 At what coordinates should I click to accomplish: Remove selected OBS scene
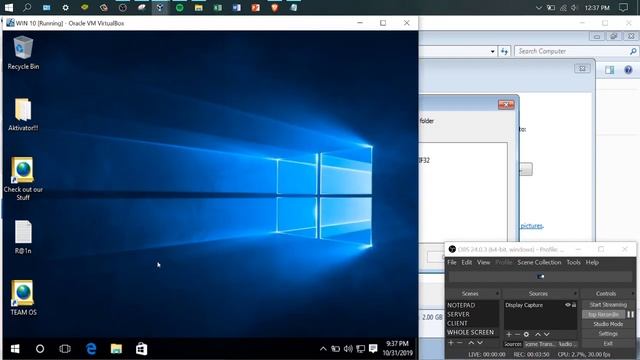(460, 343)
